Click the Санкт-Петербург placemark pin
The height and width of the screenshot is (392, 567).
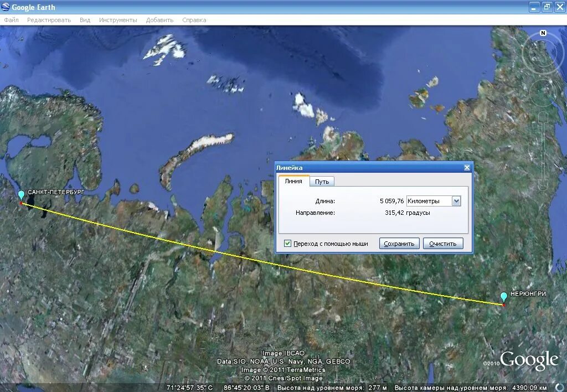pos(22,195)
